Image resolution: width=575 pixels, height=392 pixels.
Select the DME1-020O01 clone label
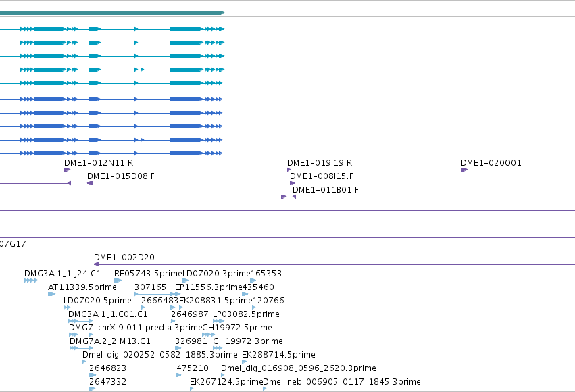pos(491,163)
